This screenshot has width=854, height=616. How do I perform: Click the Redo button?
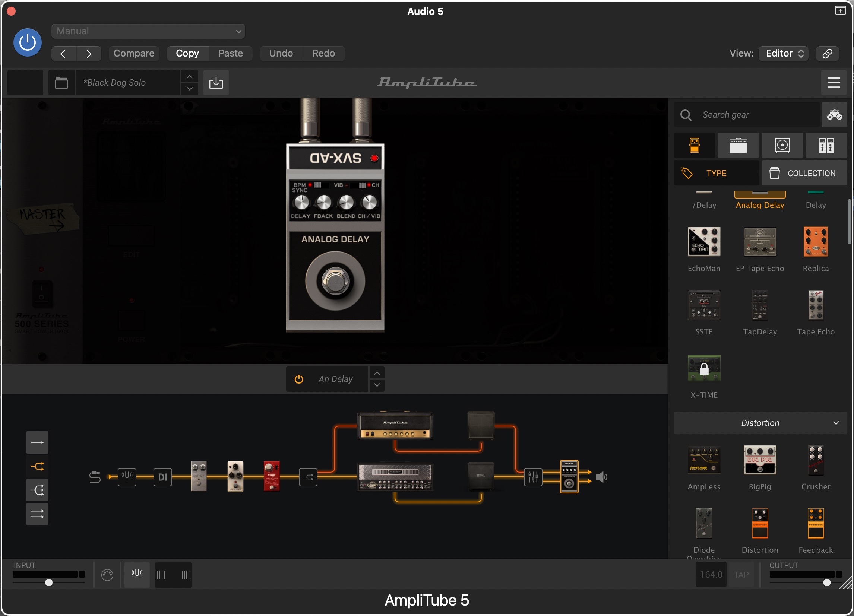click(324, 53)
